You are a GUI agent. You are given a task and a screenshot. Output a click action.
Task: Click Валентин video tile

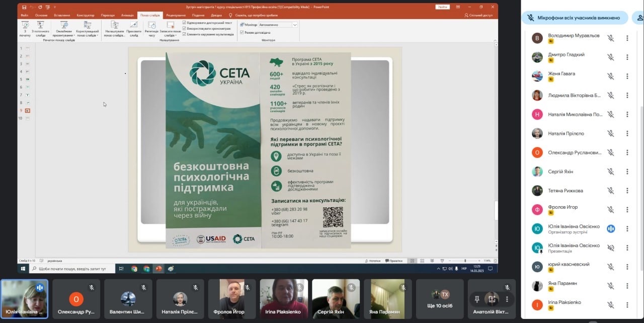tap(128, 299)
